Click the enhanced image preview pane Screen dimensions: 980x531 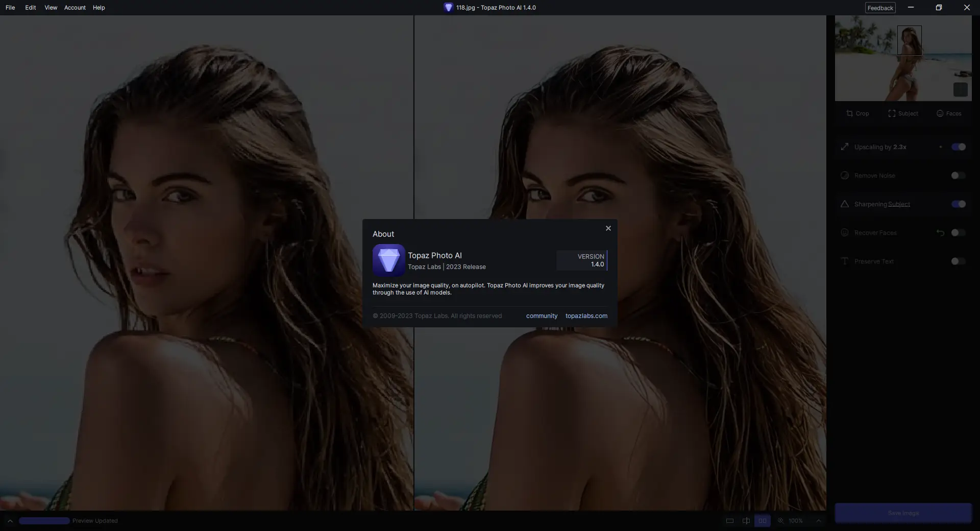tap(620, 263)
